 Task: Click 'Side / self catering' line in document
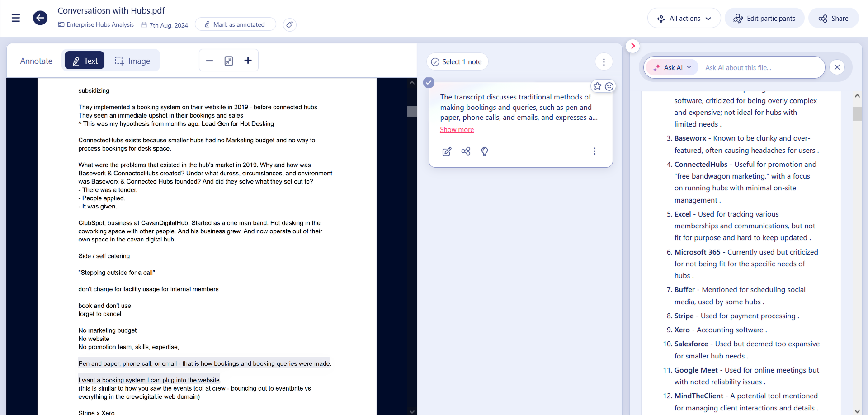[x=104, y=256]
